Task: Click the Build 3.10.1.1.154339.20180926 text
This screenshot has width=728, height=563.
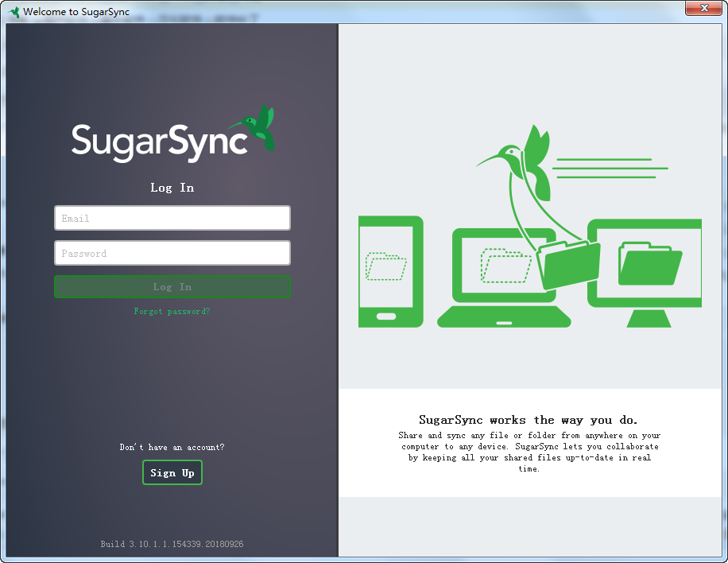Action: (x=172, y=544)
